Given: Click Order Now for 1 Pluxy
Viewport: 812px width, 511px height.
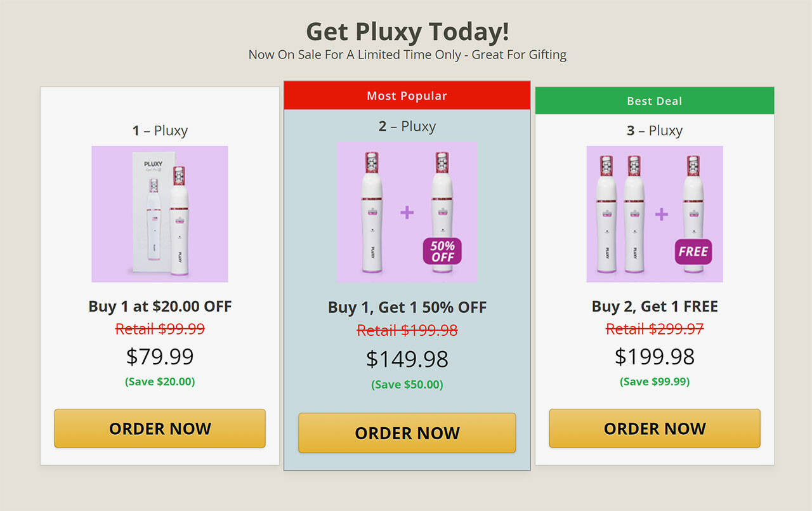Looking at the screenshot, I should click(x=160, y=428).
